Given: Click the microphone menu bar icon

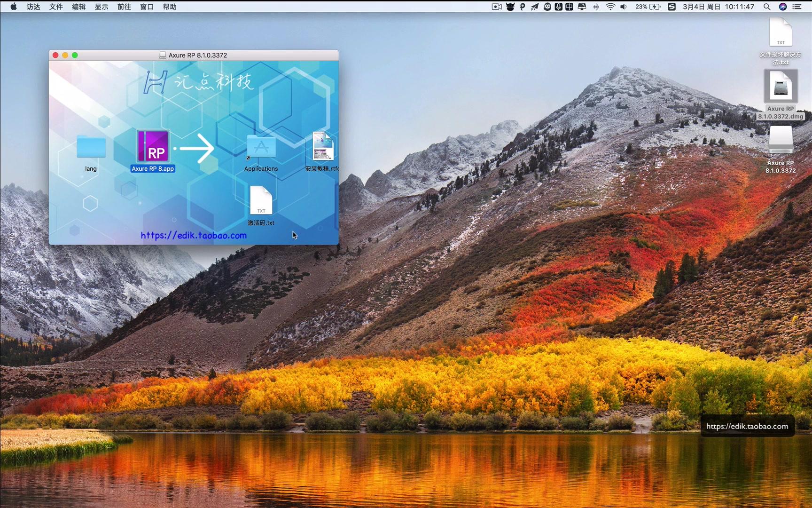Looking at the screenshot, I should [558, 7].
